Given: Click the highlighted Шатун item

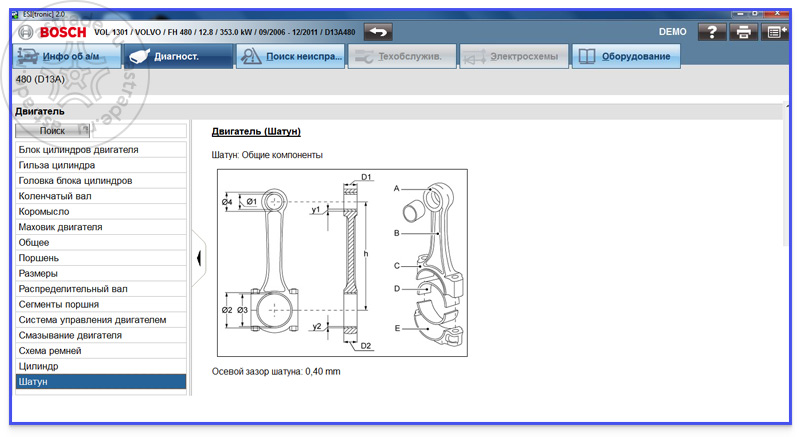Looking at the screenshot, I should (101, 381).
